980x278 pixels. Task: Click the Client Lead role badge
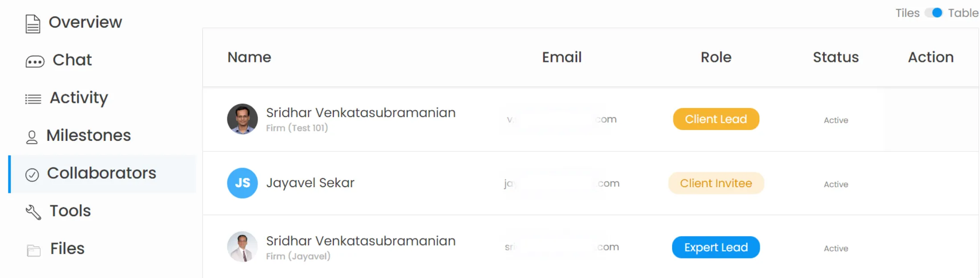pos(716,119)
